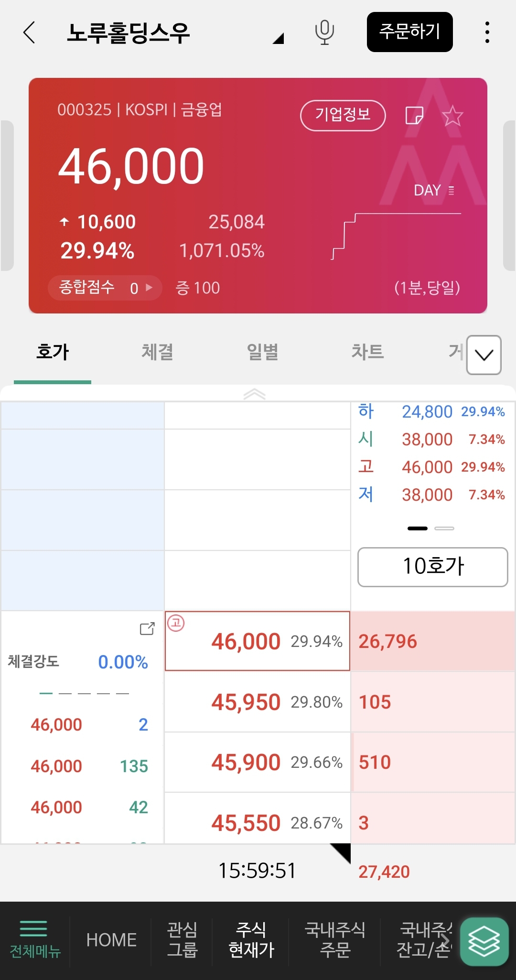Switch to the 체결 tab
Image resolution: width=516 pixels, height=980 pixels.
coord(157,352)
